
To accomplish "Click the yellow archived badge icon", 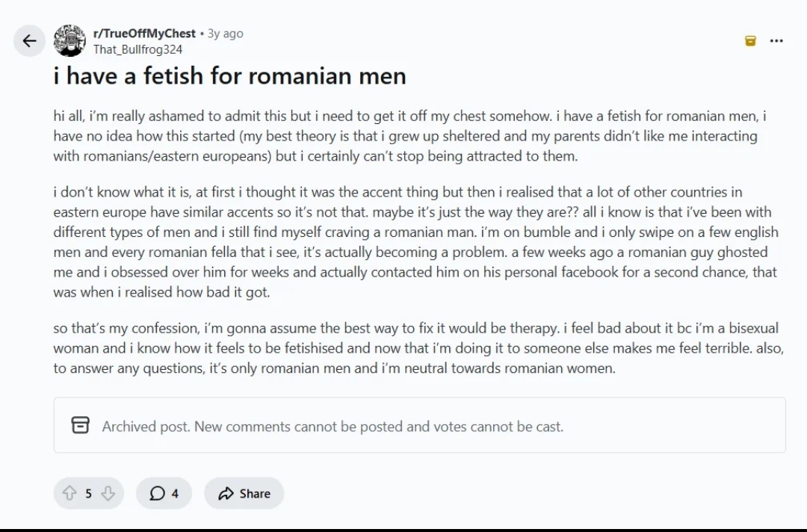I will [751, 40].
